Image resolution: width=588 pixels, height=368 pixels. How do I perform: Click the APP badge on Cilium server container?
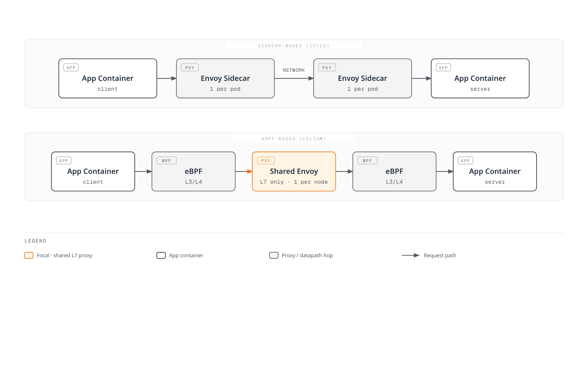pyautogui.click(x=465, y=161)
